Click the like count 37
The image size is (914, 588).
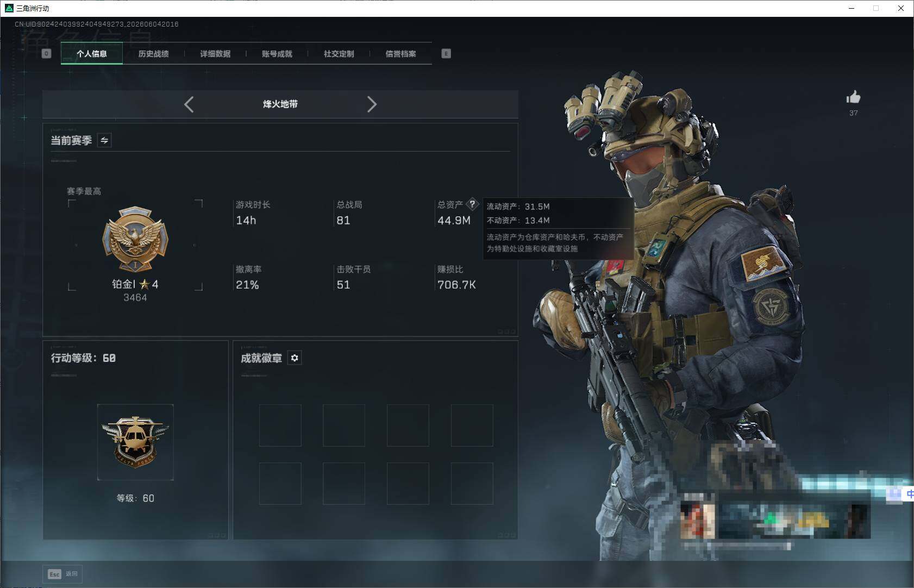[854, 113]
